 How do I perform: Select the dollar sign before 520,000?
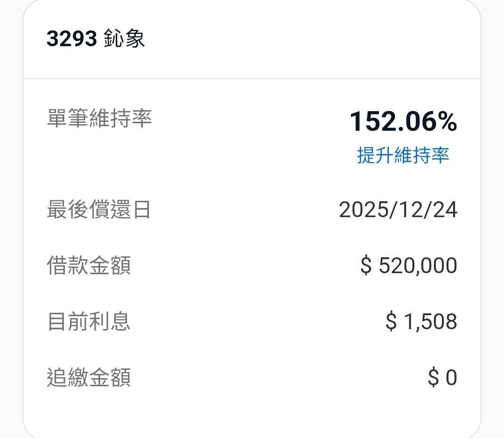coord(366,266)
